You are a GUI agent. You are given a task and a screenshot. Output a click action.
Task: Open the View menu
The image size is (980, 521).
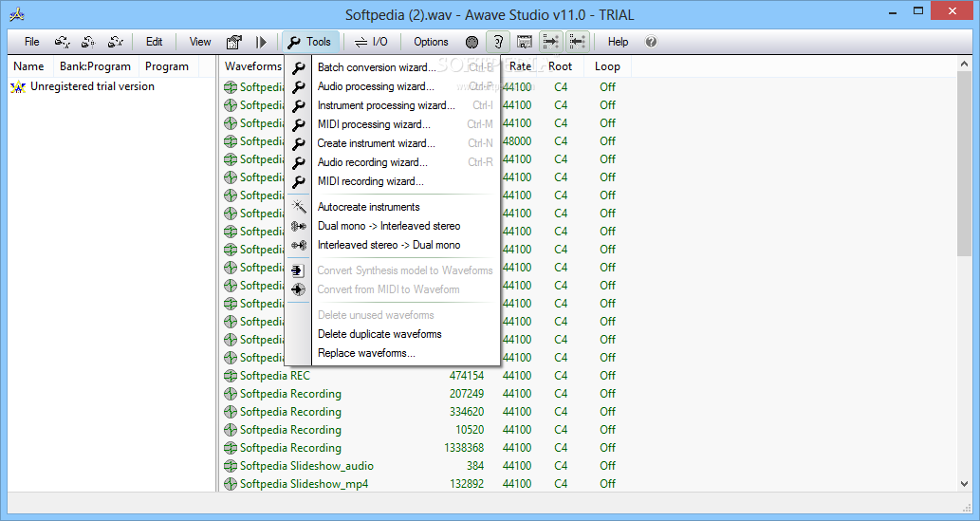click(200, 42)
